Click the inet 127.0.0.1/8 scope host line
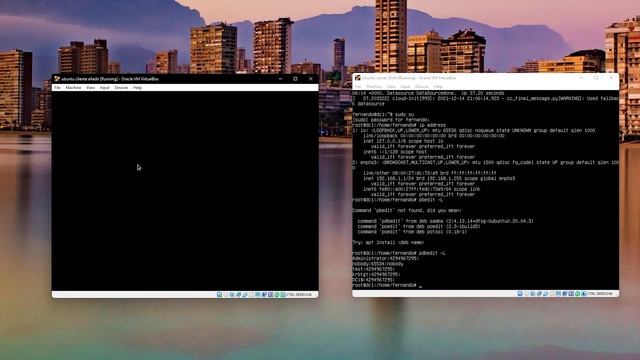This screenshot has height=360, width=640. [x=403, y=141]
